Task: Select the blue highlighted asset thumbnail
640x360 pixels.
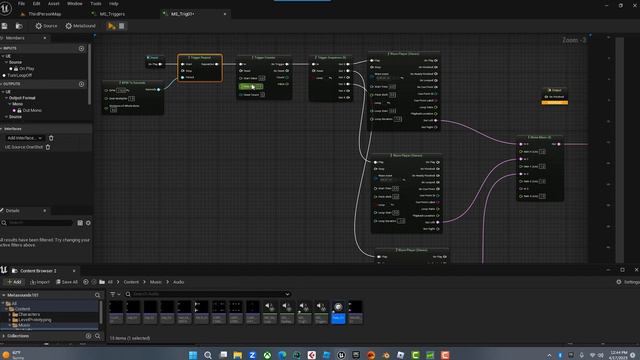Action: [338, 313]
